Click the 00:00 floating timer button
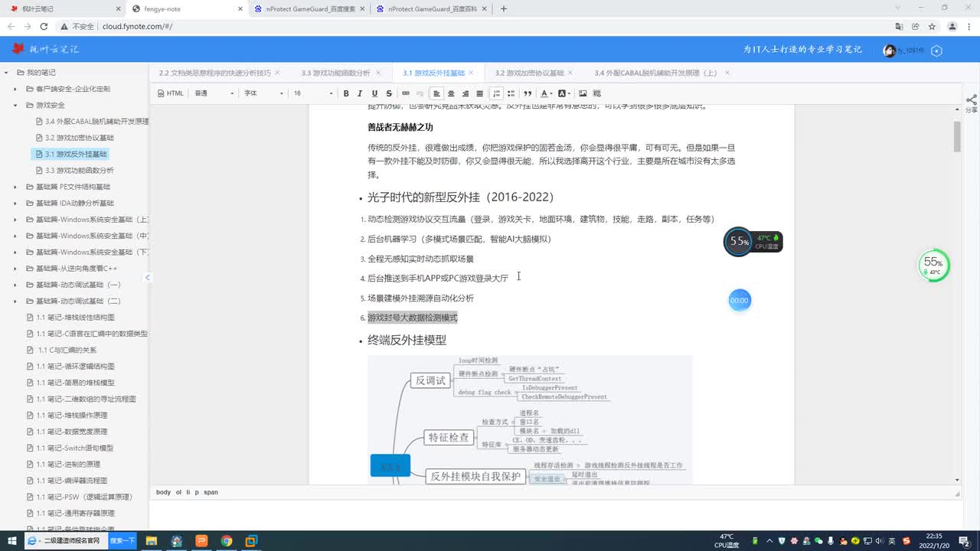 (740, 301)
